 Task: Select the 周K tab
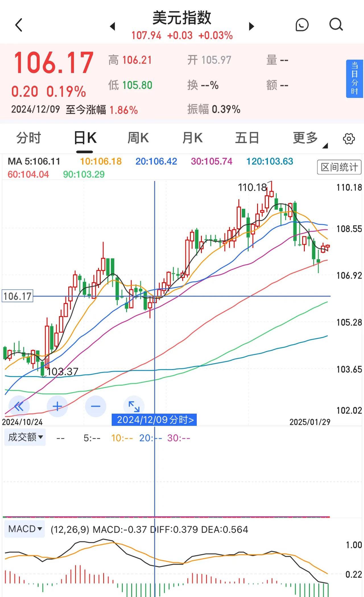[138, 138]
